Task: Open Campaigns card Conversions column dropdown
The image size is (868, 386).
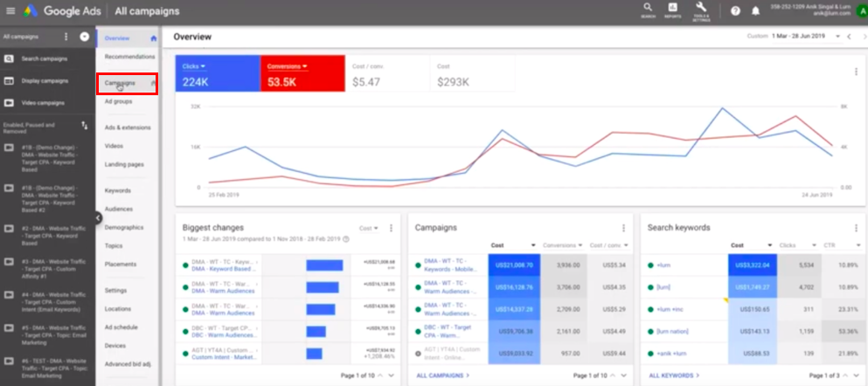Action: tap(563, 245)
